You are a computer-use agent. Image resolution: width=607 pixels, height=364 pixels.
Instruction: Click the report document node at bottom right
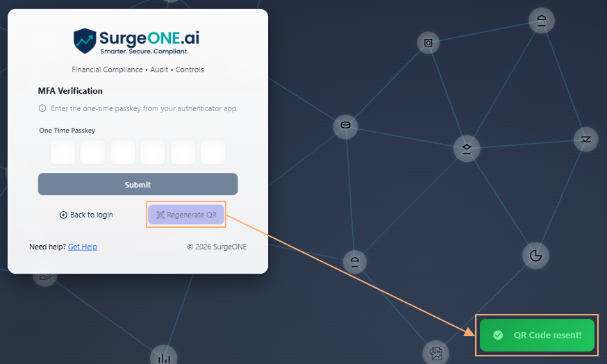pyautogui.click(x=435, y=353)
